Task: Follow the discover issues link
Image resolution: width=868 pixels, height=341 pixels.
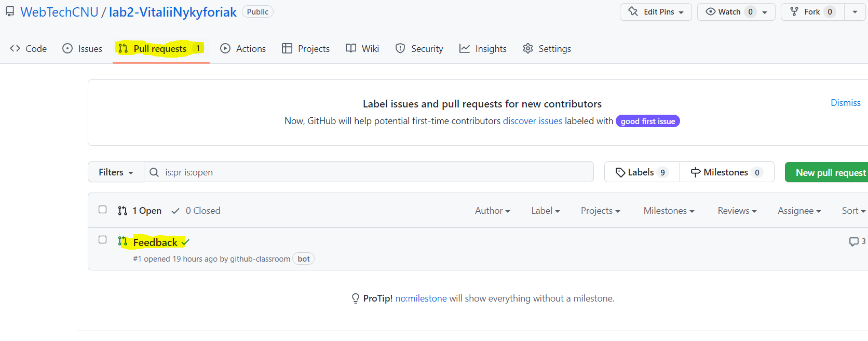Action: pyautogui.click(x=533, y=121)
